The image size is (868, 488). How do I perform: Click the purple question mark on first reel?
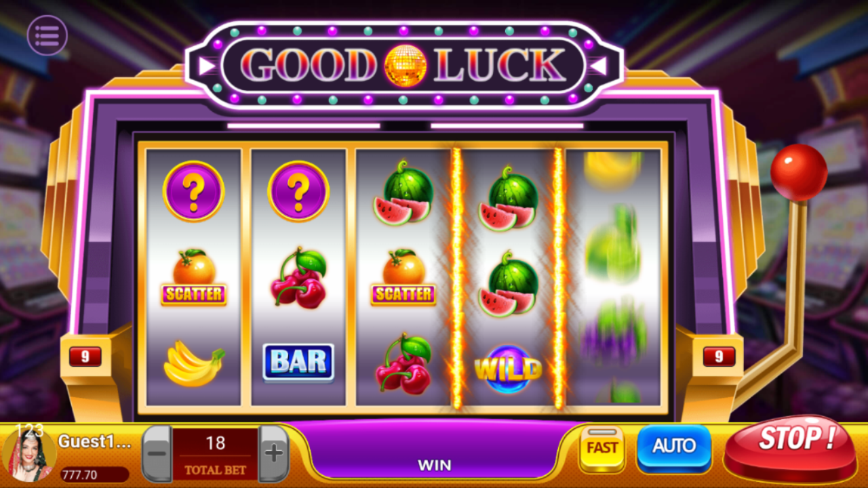click(193, 191)
